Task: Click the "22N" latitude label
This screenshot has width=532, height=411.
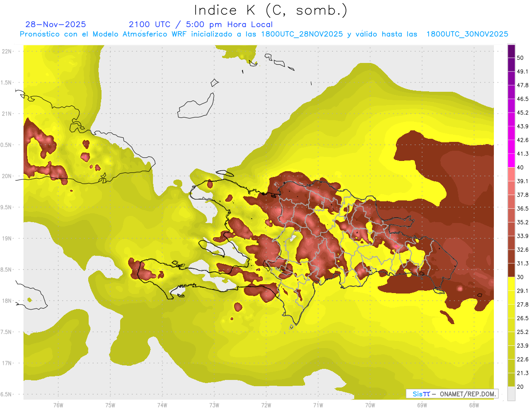Action: pos(6,51)
